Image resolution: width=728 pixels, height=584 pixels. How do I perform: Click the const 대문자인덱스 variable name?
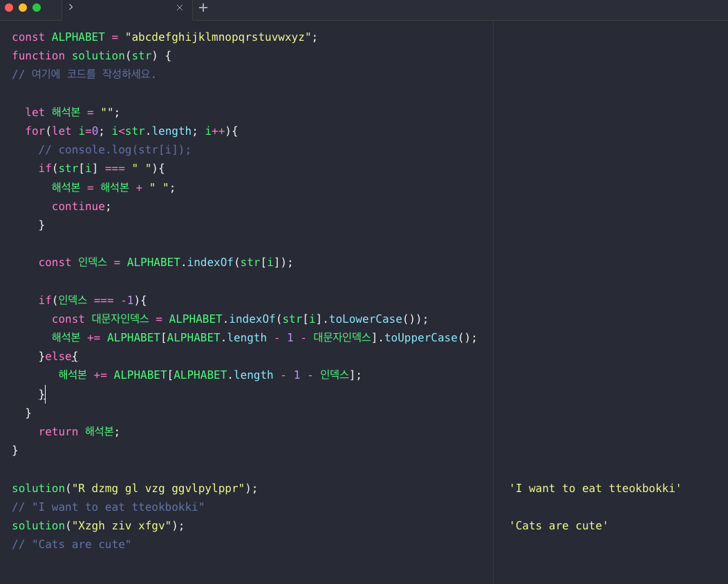tap(120, 319)
